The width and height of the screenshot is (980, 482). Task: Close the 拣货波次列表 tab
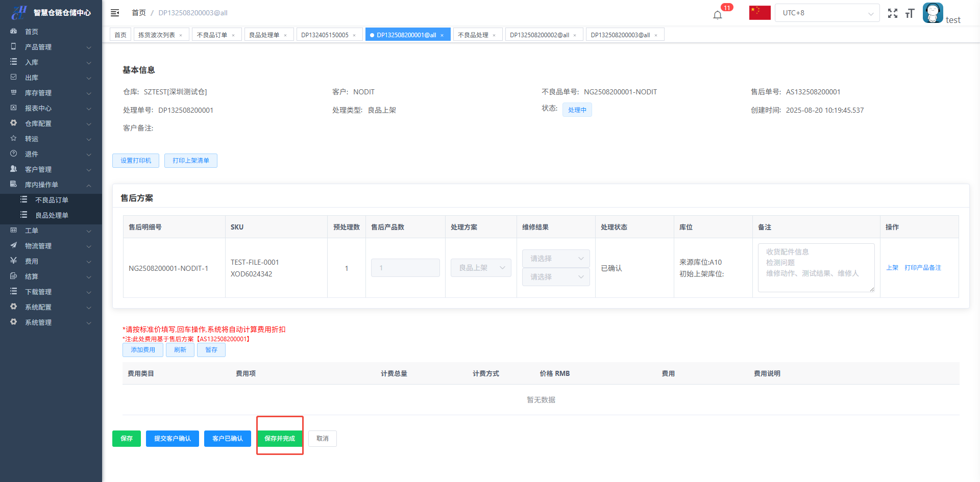(181, 35)
